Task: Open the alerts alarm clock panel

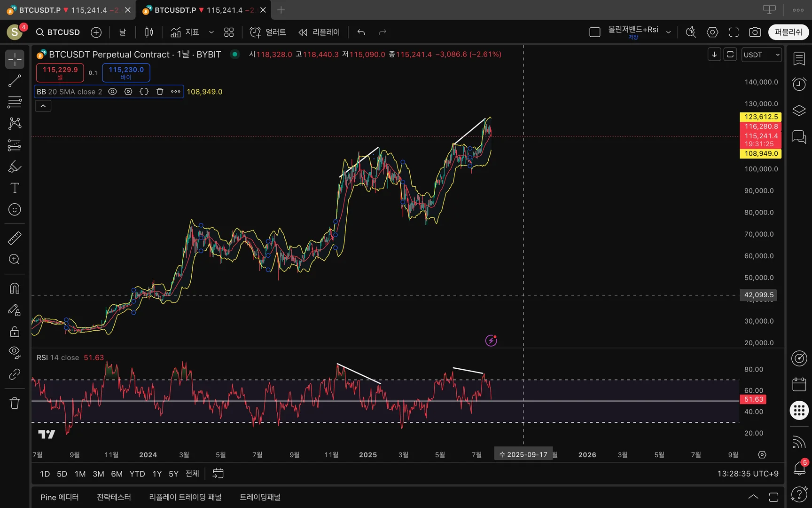Action: 799,84
